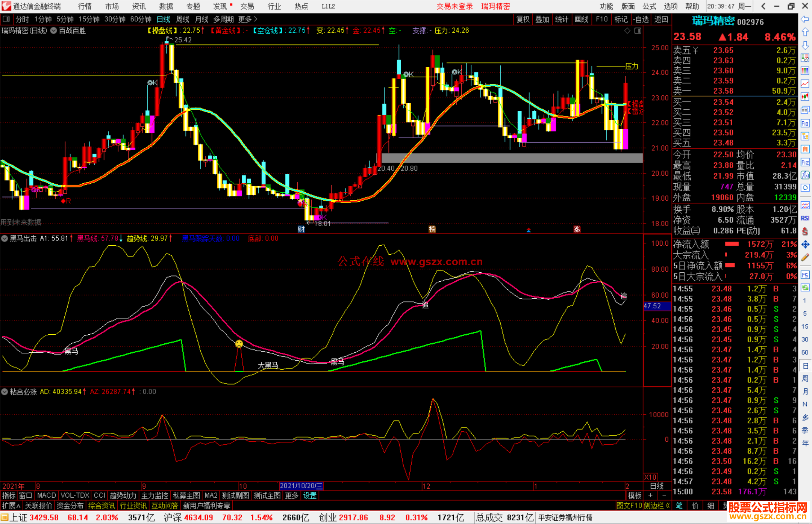Select the pencil drawing tool icon
Image resolution: width=812 pixels, height=524 pixels.
(805, 258)
